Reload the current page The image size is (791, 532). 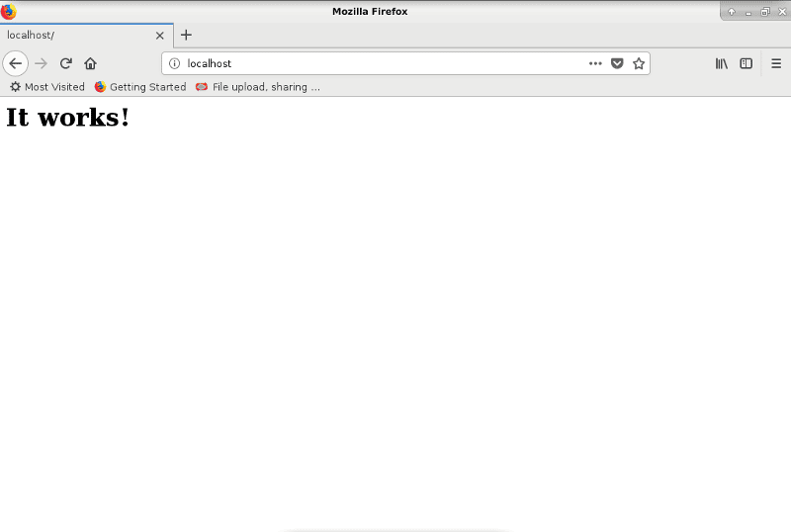click(65, 63)
